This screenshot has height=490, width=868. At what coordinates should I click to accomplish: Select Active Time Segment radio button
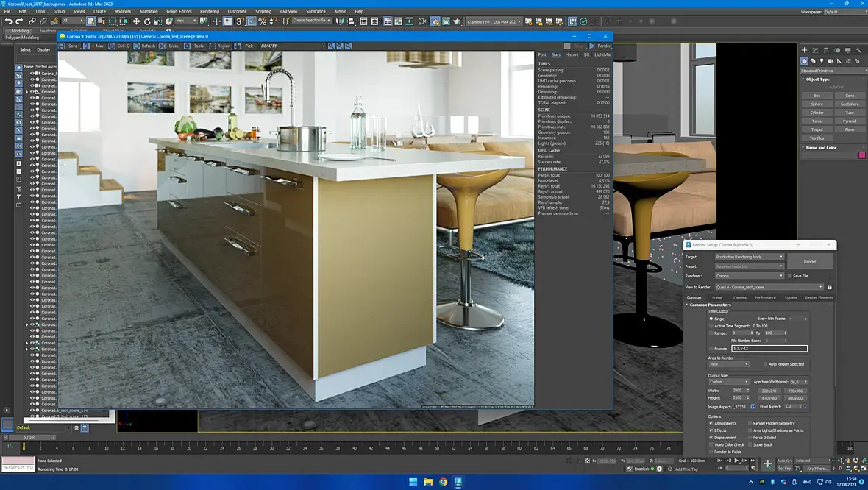[711, 325]
